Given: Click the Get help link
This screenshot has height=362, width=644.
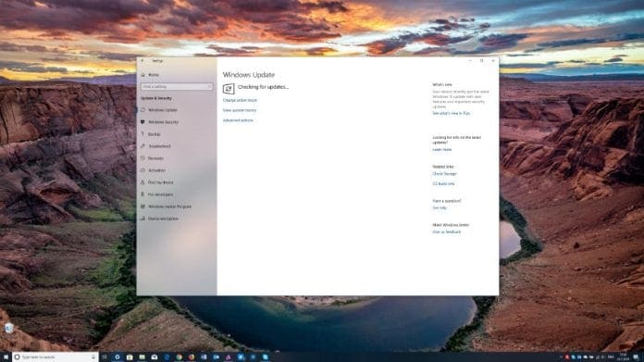Looking at the screenshot, I should point(440,208).
